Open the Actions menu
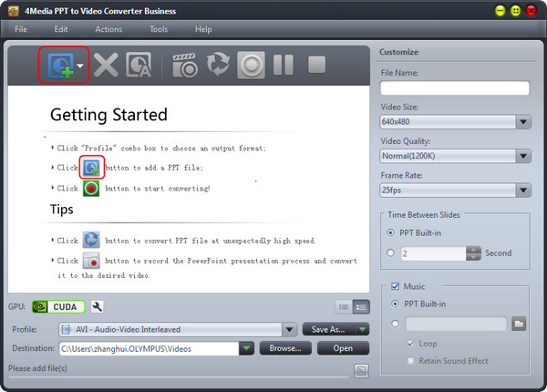This screenshot has width=547, height=392. click(x=108, y=29)
